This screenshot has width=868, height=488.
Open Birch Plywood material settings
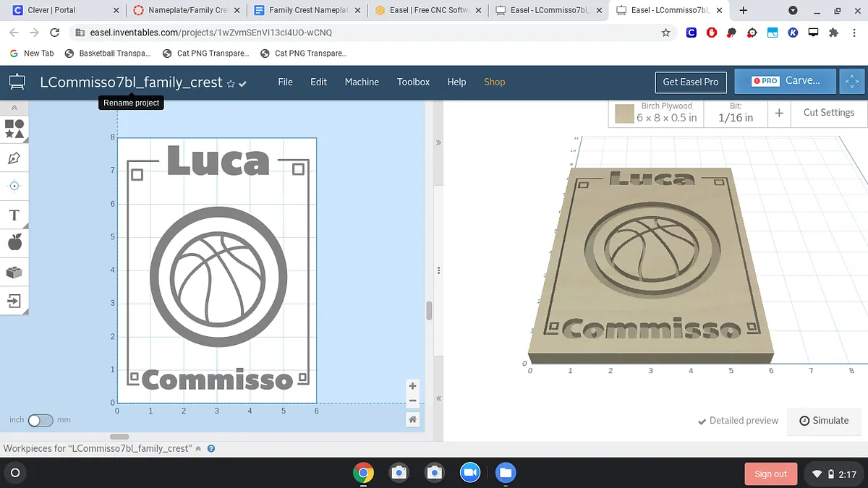coord(658,112)
